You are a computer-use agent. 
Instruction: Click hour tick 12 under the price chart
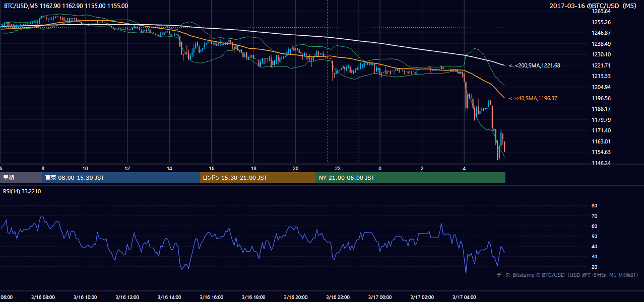coord(127,168)
